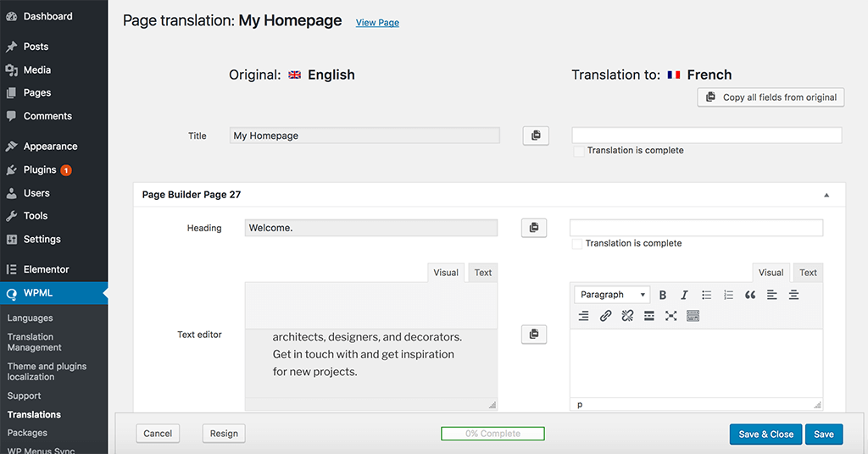
Task: Switch translation editor to Text tab
Action: pyautogui.click(x=808, y=273)
